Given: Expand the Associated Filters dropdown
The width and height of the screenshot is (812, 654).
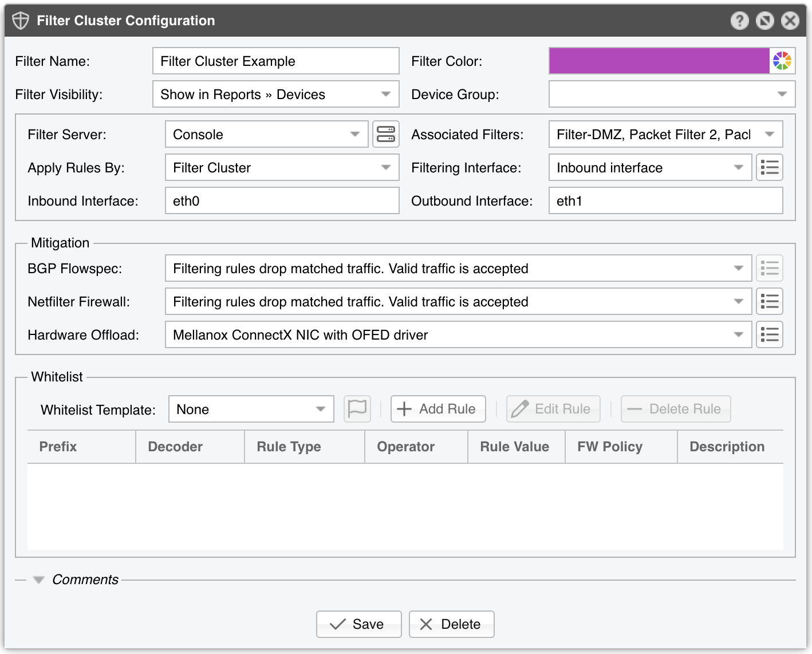Looking at the screenshot, I should click(x=666, y=134).
